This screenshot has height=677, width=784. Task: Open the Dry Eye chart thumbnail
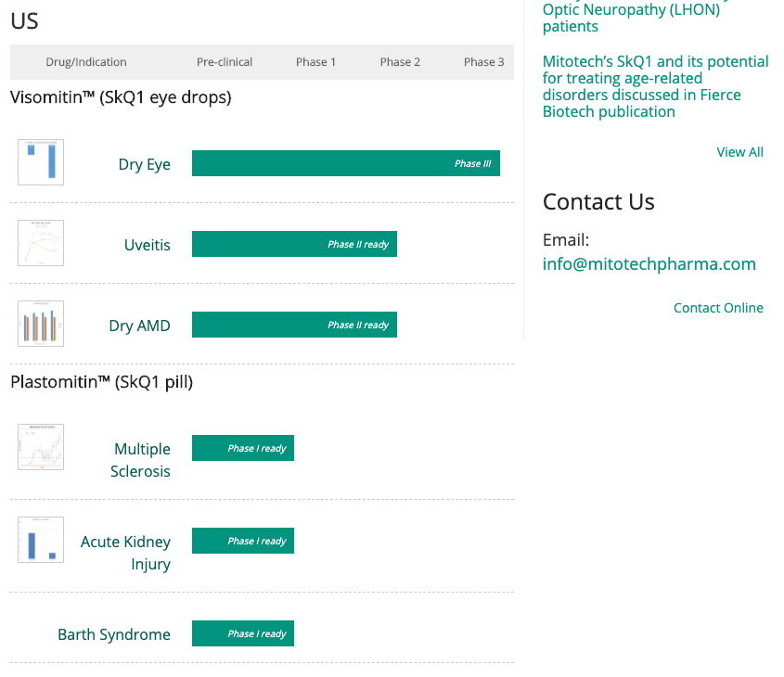point(41,162)
